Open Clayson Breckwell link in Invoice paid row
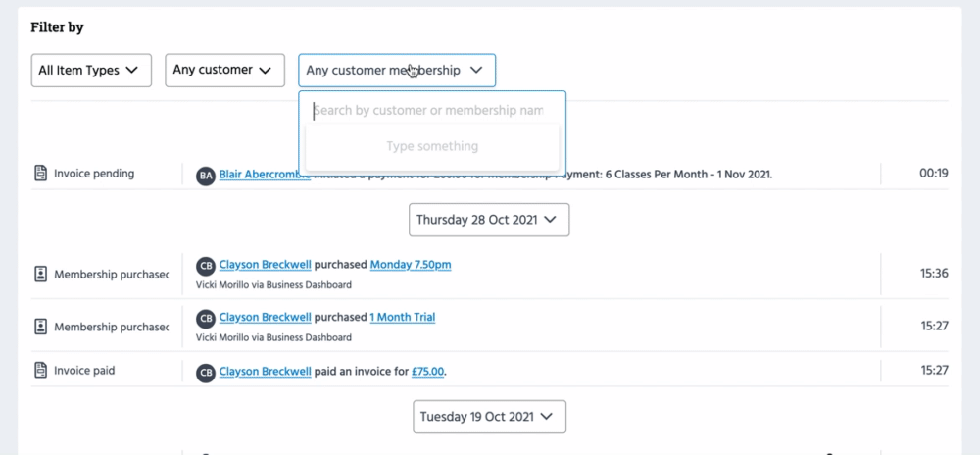Screen dimensions: 980x455 (265, 372)
